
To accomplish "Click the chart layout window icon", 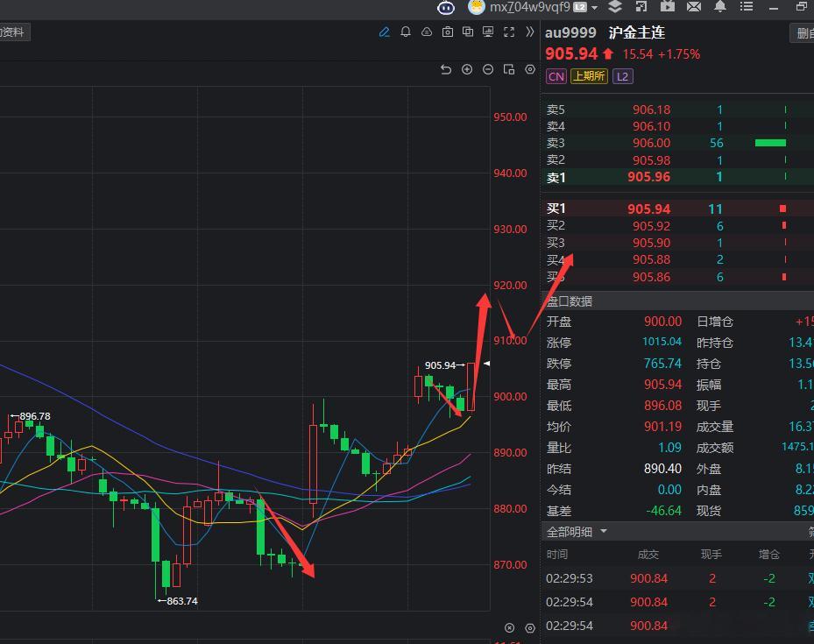I will [509, 69].
